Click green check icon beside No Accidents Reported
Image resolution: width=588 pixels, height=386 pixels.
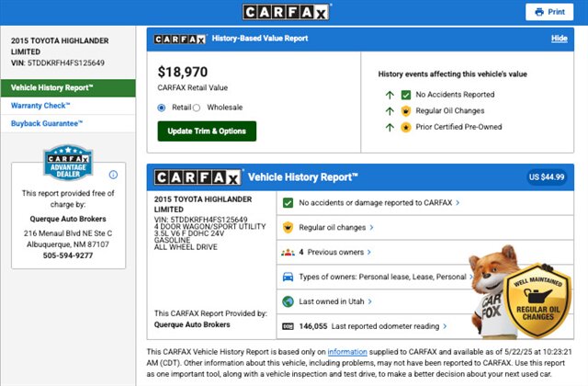(x=406, y=95)
